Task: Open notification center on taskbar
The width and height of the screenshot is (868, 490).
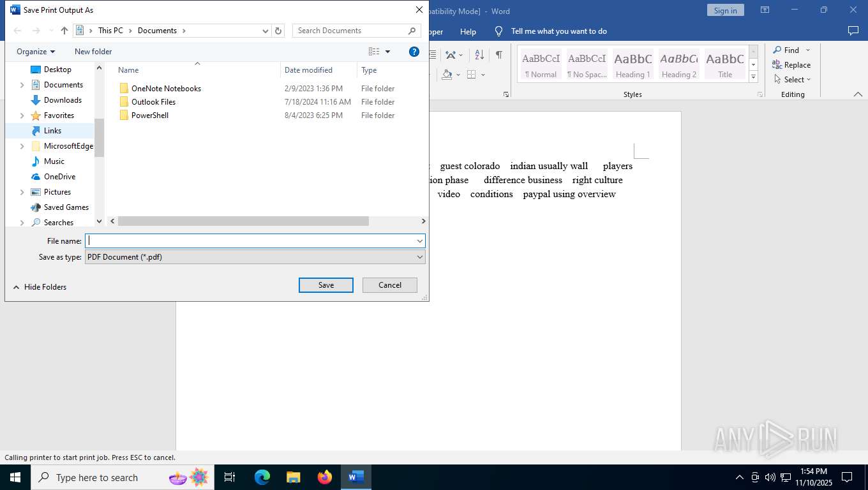Action: [847, 477]
